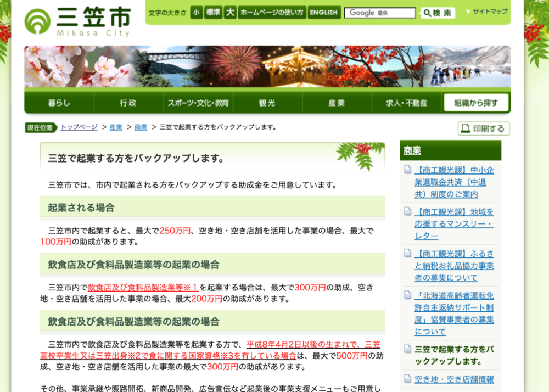The width and height of the screenshot is (549, 392).
Task: Open 地域を応援するマンスリー・レター sidebar link
Action: [454, 224]
